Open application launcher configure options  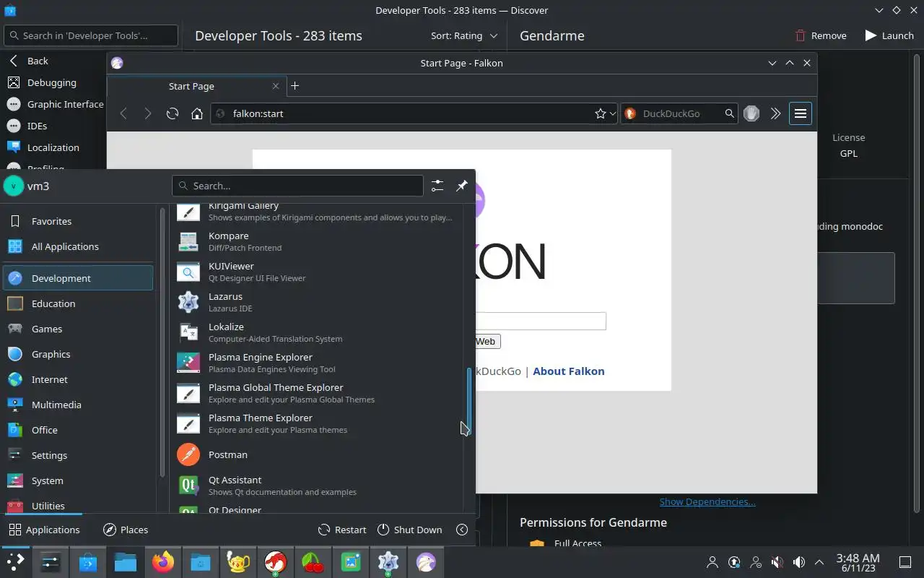[437, 186]
